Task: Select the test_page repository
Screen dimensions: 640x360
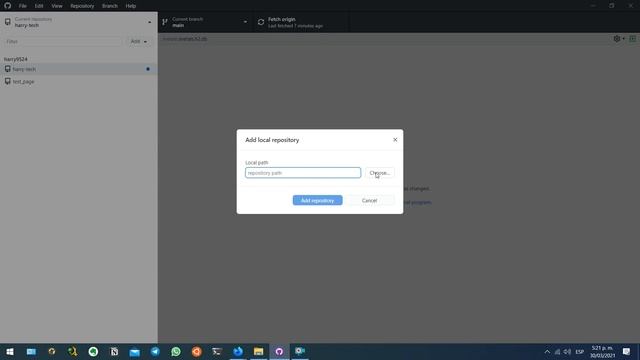Action: click(79, 81)
